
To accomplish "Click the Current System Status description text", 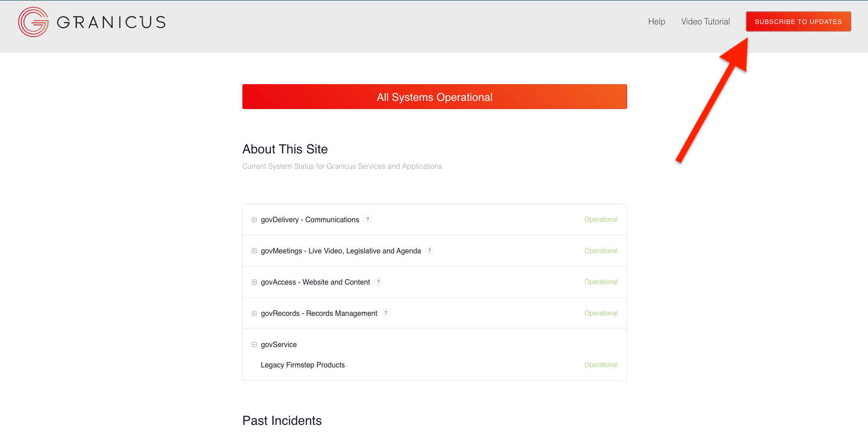I will (343, 167).
